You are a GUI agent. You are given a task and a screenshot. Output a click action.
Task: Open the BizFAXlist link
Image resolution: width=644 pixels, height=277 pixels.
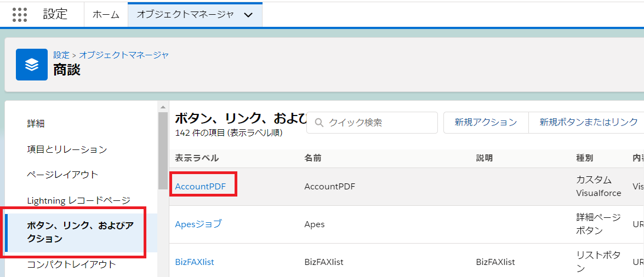195,262
